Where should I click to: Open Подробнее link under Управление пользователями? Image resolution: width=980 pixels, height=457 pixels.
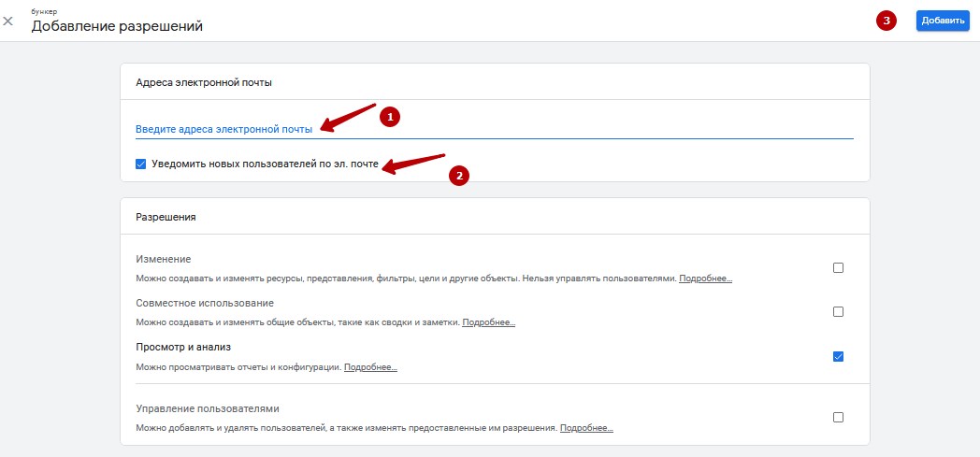click(x=586, y=428)
